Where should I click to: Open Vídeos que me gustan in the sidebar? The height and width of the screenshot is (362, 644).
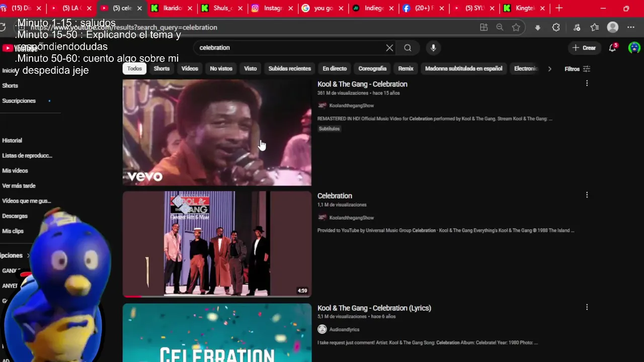[27, 201]
